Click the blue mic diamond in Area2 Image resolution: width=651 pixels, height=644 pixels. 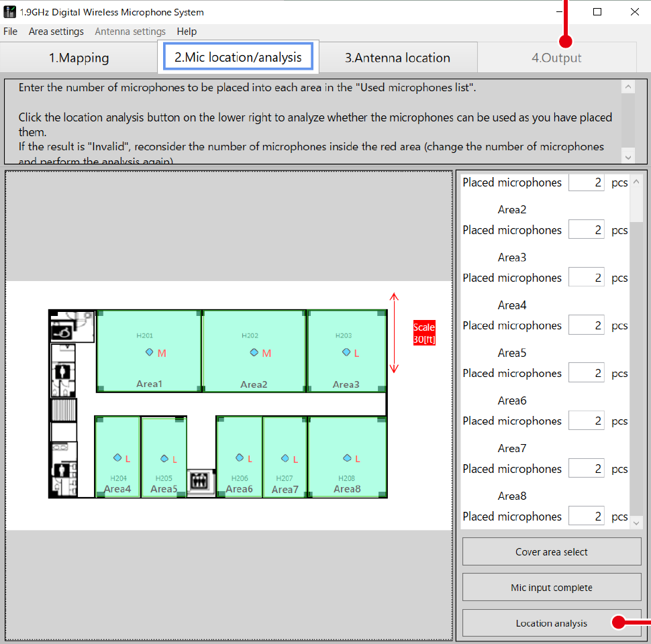click(x=254, y=352)
